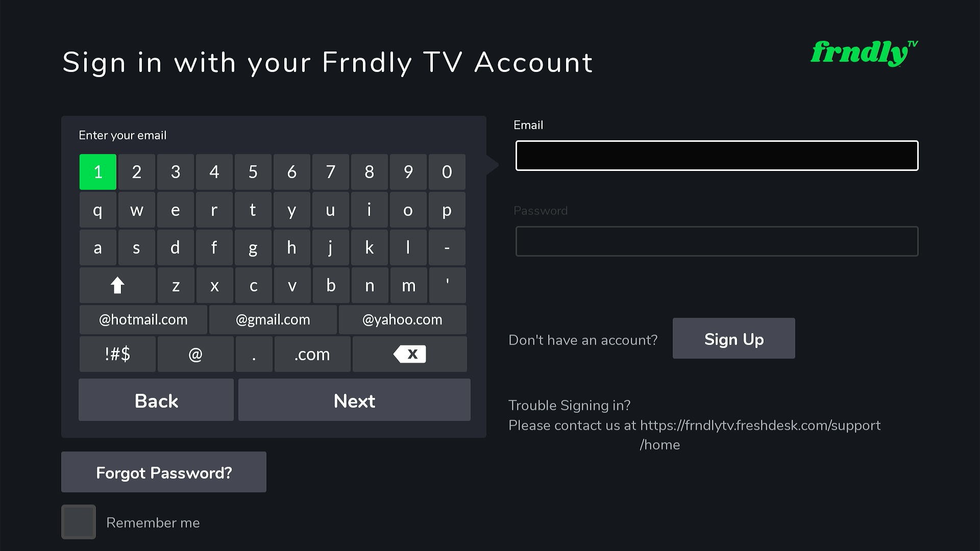980x551 pixels.
Task: Click the Next navigation button
Action: [x=355, y=399]
